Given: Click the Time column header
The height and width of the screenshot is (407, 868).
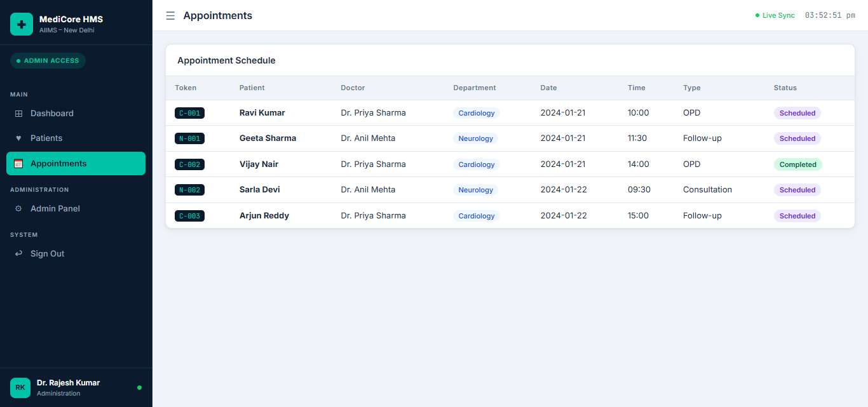Looking at the screenshot, I should (x=636, y=88).
